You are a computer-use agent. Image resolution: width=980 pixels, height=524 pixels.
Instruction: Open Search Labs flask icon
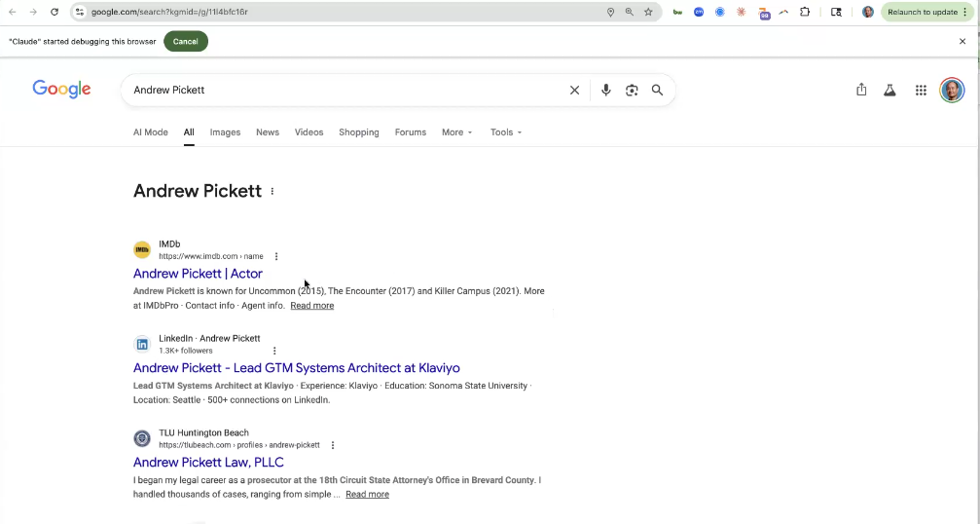click(x=889, y=90)
